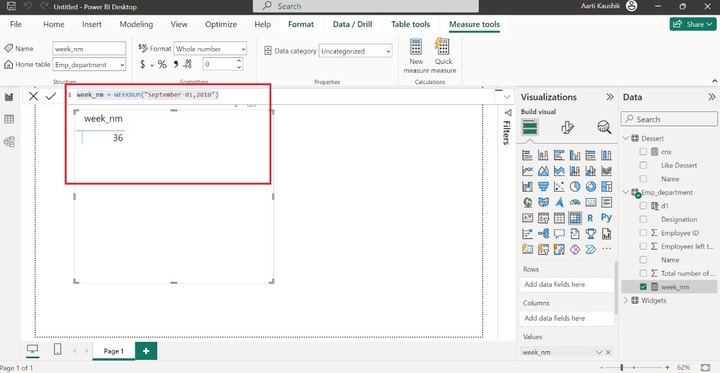Switch to Page 1 tab

click(x=113, y=351)
